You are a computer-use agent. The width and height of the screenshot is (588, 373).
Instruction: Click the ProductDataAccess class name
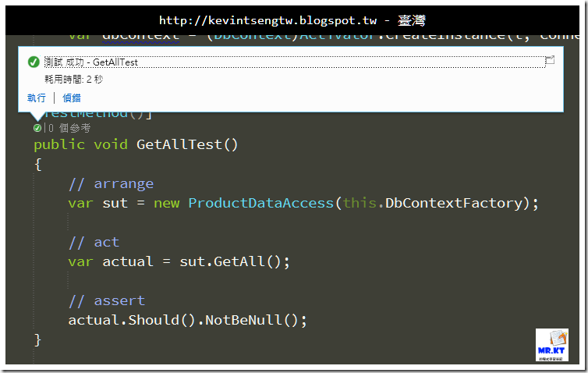coord(260,203)
